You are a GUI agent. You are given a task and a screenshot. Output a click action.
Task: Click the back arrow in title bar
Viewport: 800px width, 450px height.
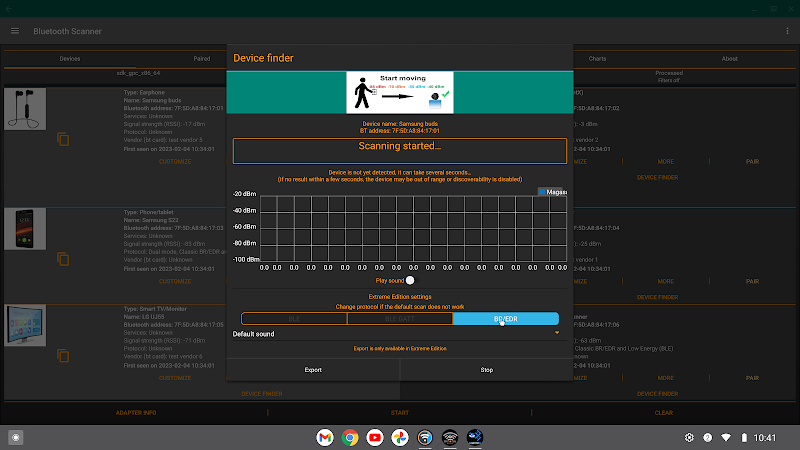click(9, 9)
